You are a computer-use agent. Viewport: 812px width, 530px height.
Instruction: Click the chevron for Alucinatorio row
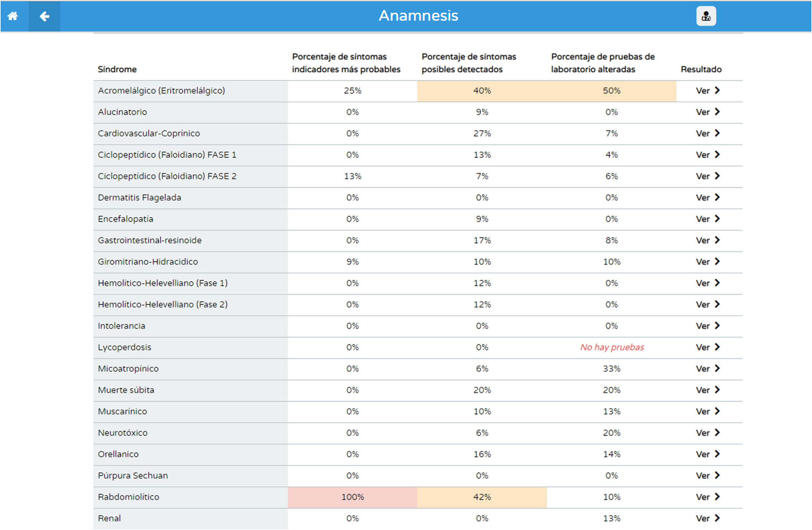pyautogui.click(x=717, y=112)
